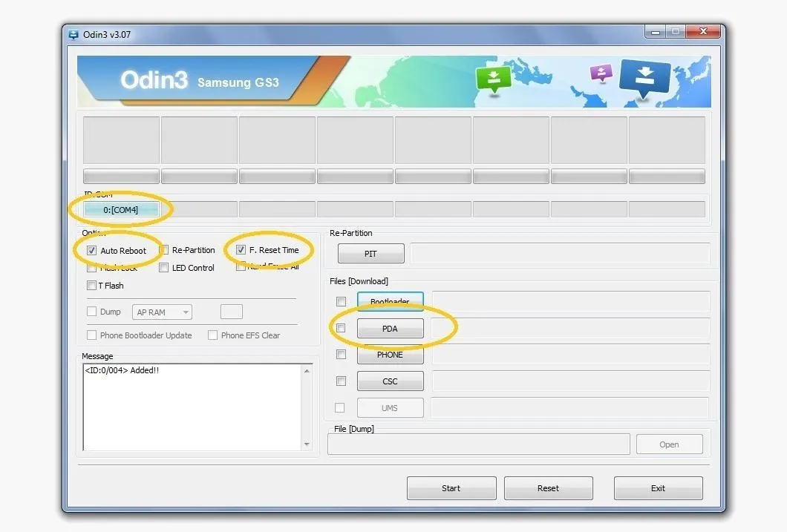Click the Reset button

tap(548, 488)
